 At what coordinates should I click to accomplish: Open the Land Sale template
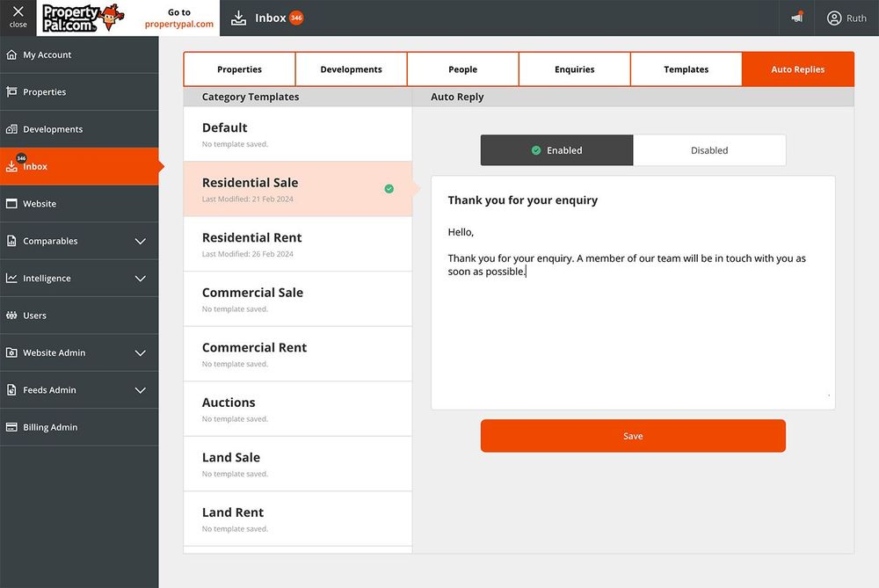(x=298, y=463)
